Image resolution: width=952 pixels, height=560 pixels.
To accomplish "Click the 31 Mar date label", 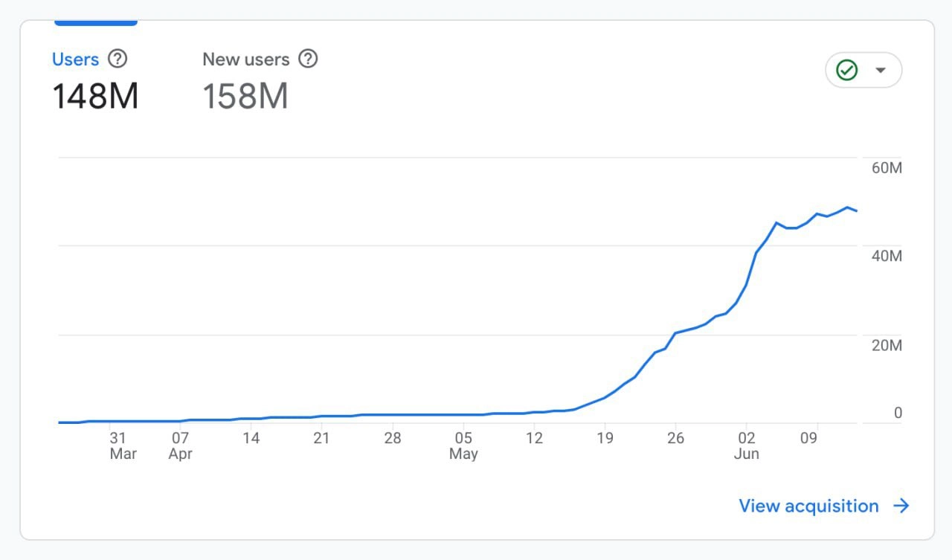I will tap(123, 445).
